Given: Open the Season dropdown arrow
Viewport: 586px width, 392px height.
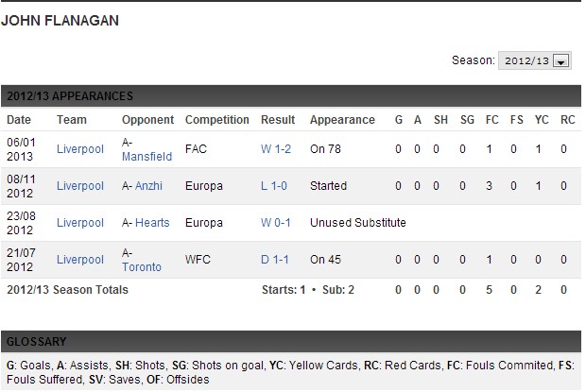Looking at the screenshot, I should (561, 60).
